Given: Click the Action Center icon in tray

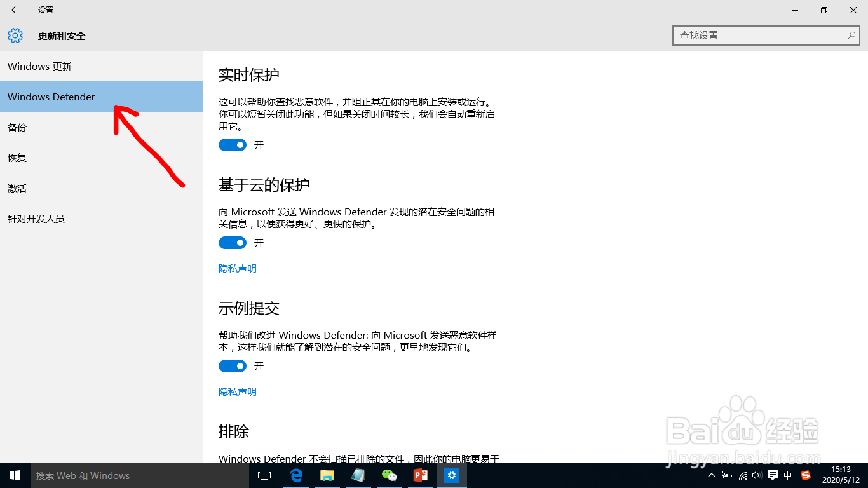Looking at the screenshot, I should coord(773,475).
